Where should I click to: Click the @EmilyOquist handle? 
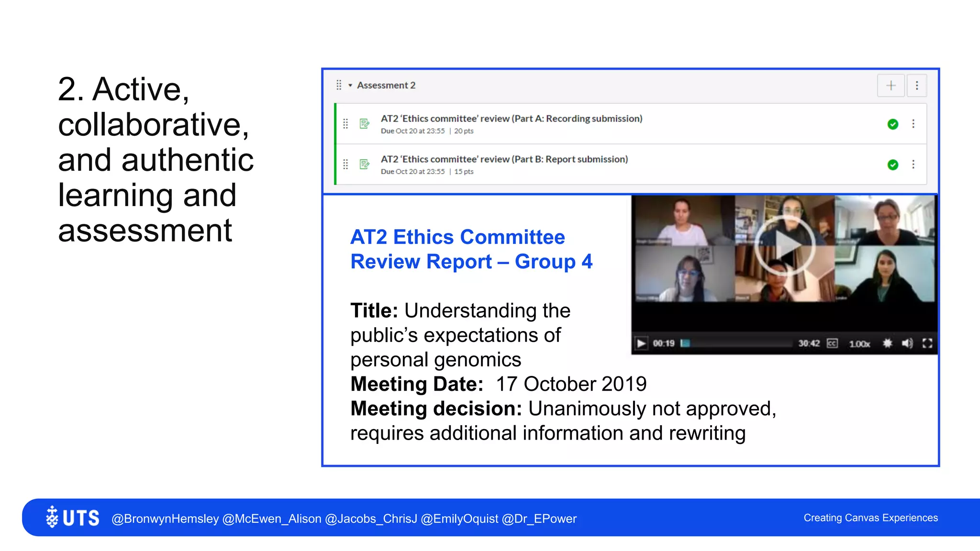pos(459,519)
